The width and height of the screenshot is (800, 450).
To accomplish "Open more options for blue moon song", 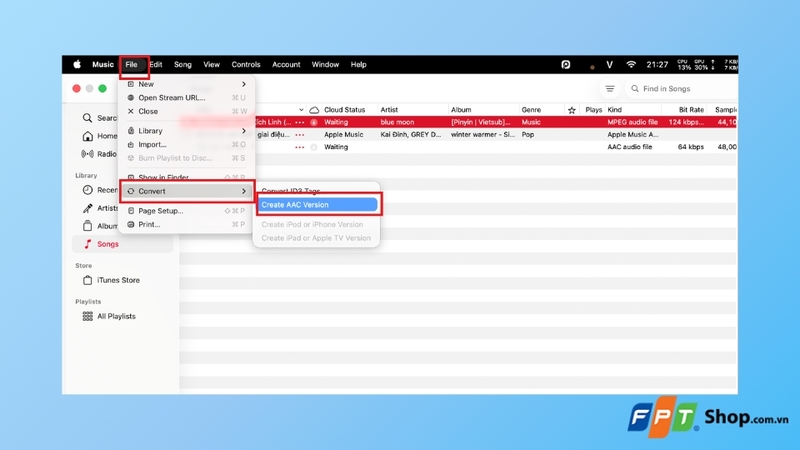I will (299, 122).
